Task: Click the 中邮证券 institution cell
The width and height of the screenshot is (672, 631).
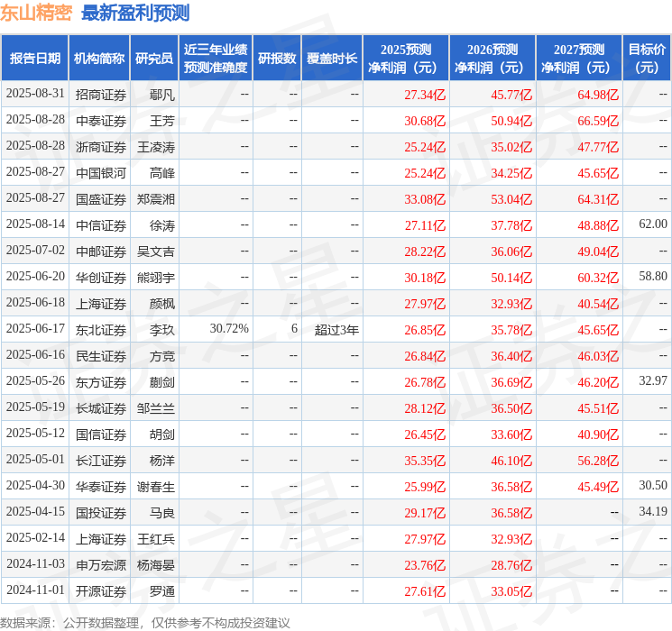Action: (x=101, y=251)
